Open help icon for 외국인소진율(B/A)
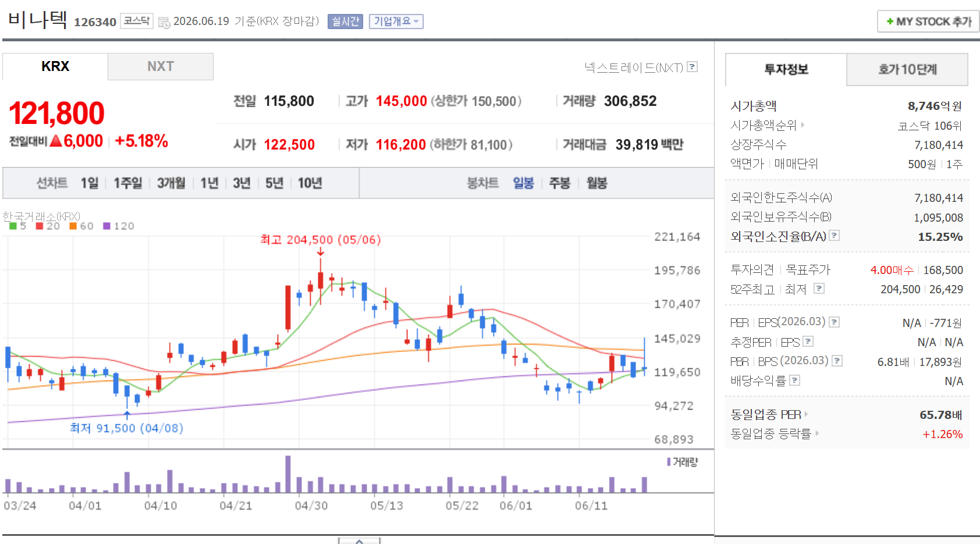 tap(835, 236)
